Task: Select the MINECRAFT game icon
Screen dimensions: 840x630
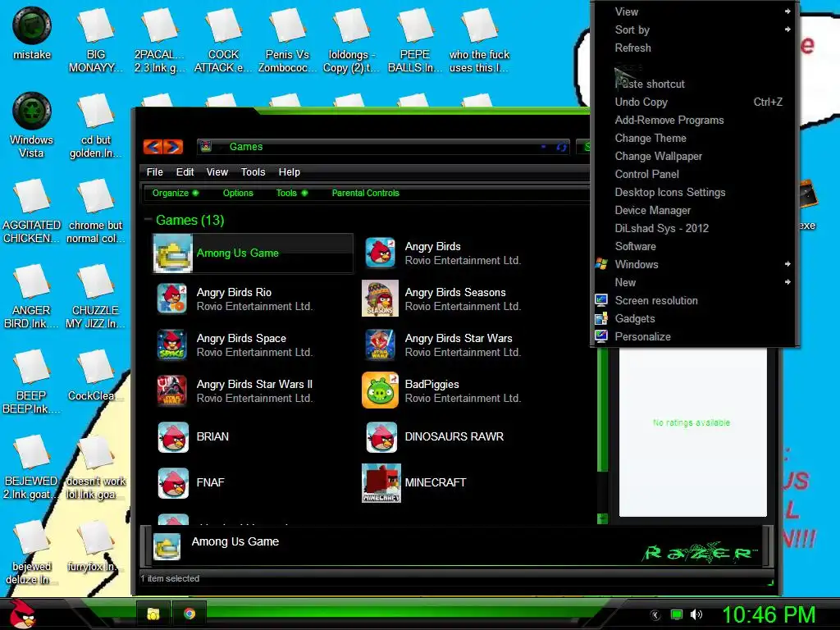Action: coord(381,482)
